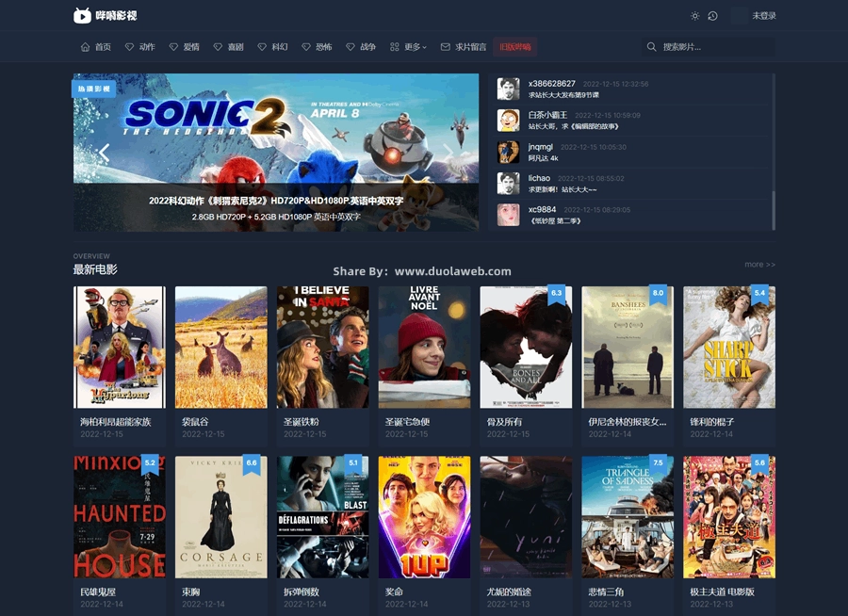Click xc9884's comment 《纸钞屋 第二季》
This screenshot has height=616, width=848.
tap(555, 220)
